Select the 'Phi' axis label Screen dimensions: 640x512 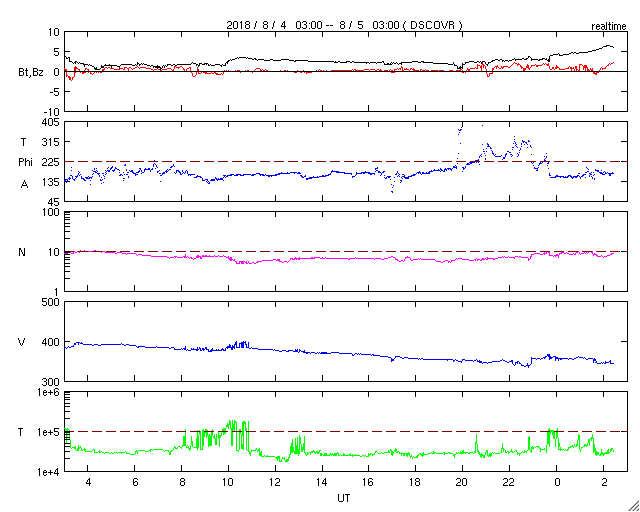click(25, 163)
